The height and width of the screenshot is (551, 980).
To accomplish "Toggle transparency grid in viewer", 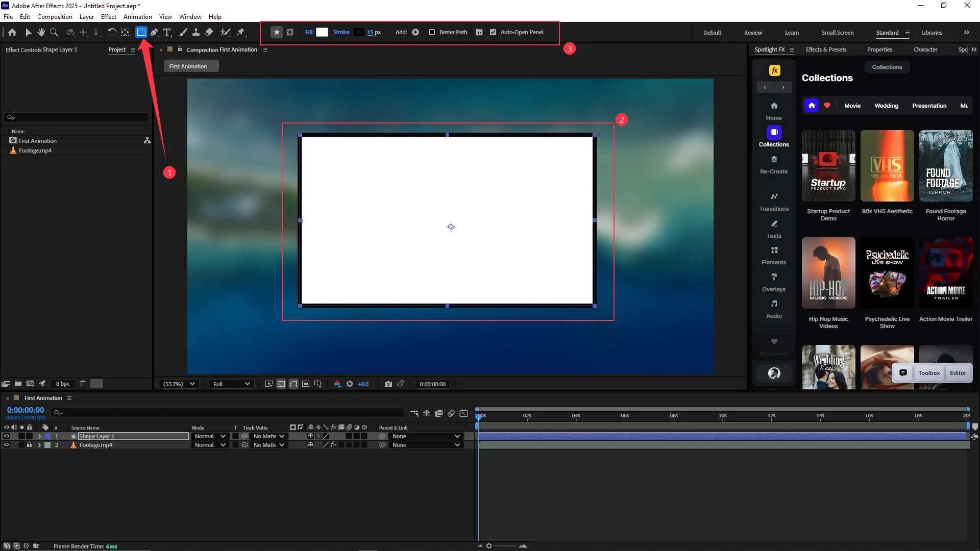I will [281, 384].
